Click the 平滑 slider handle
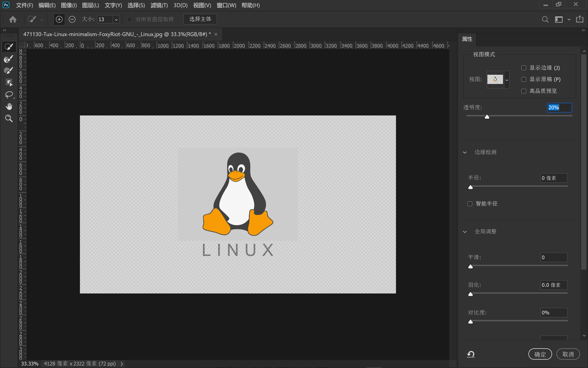 (x=470, y=267)
